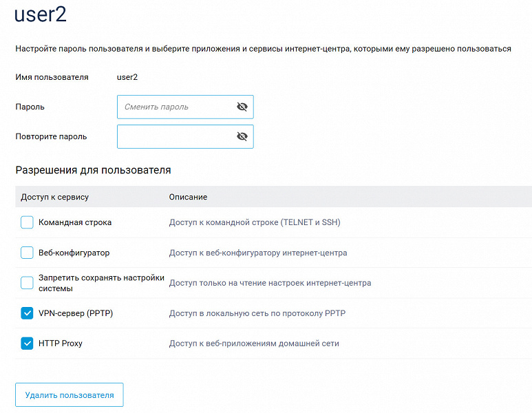This screenshot has width=532, height=413.
Task: Select the Веб-конфигуратор label text
Action: click(74, 253)
